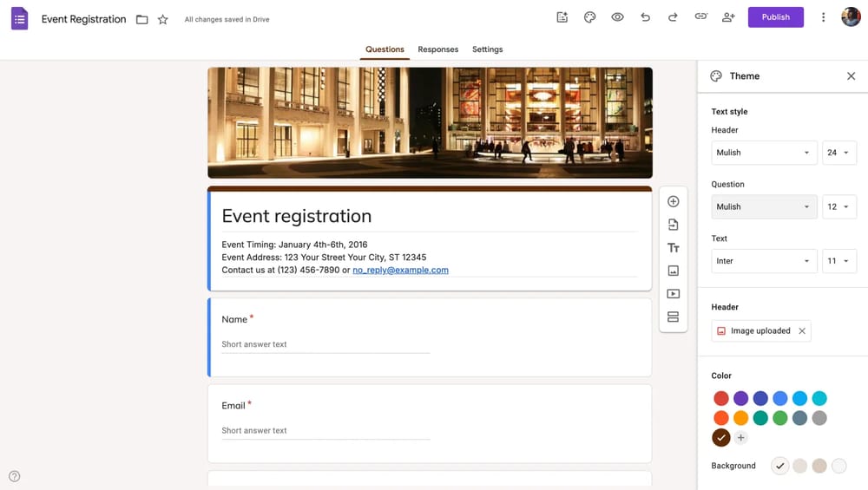The image size is (868, 490).
Task: Click the Add question icon
Action: tap(673, 201)
